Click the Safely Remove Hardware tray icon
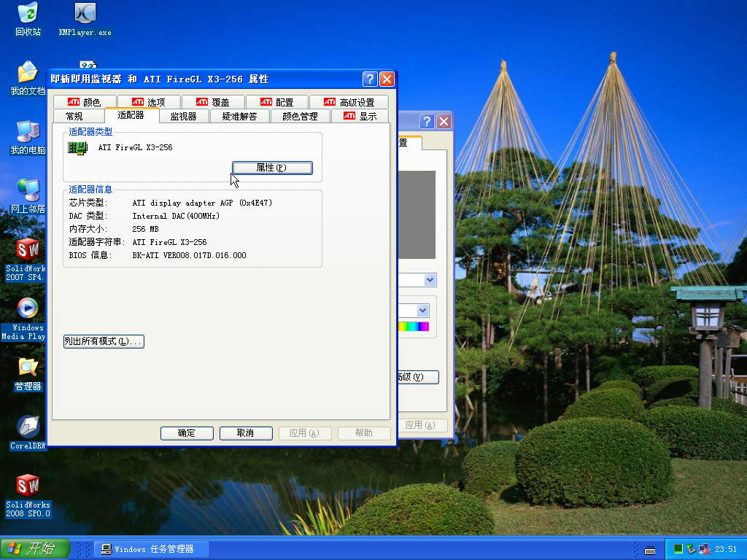 coord(691,549)
